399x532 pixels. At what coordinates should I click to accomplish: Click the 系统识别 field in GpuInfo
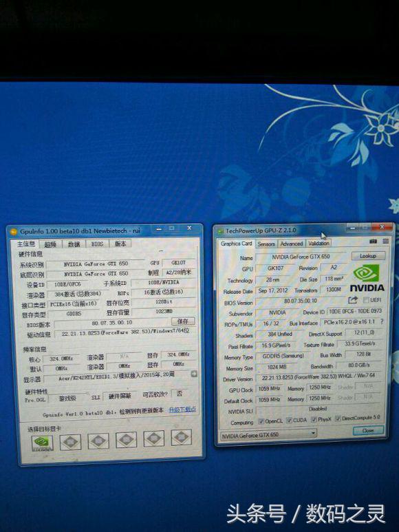(96, 264)
